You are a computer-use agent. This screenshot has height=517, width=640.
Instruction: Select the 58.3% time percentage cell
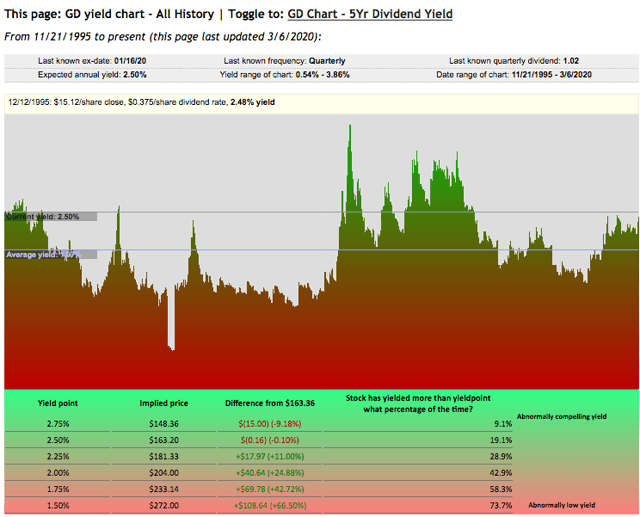click(x=501, y=489)
